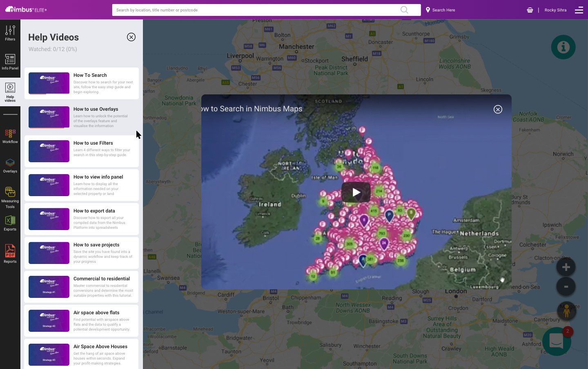The height and width of the screenshot is (369, 588).
Task: Zoom out the map with minus button
Action: [x=566, y=286]
